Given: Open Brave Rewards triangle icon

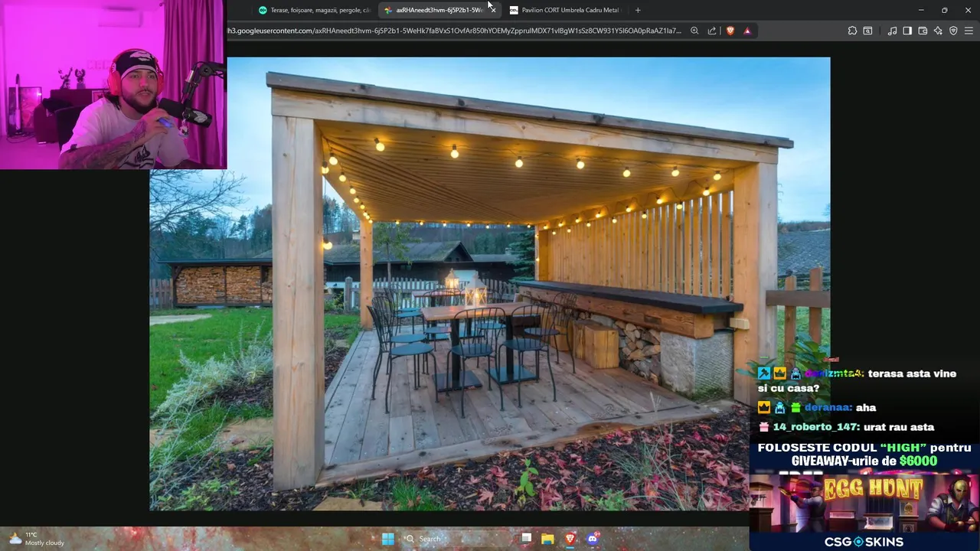Looking at the screenshot, I should 747,31.
